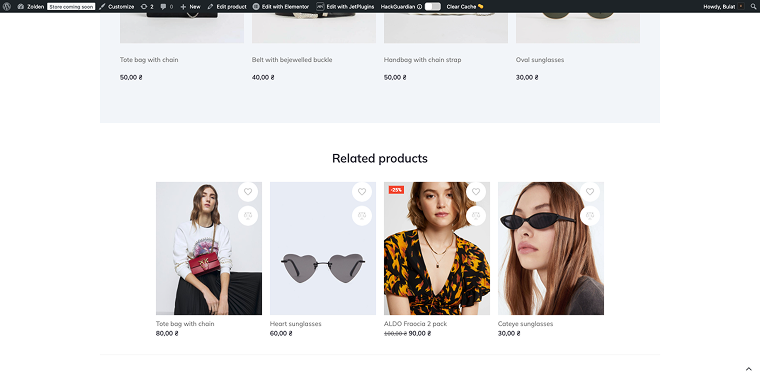Click the Cateye sunglasses product photo

click(x=551, y=248)
